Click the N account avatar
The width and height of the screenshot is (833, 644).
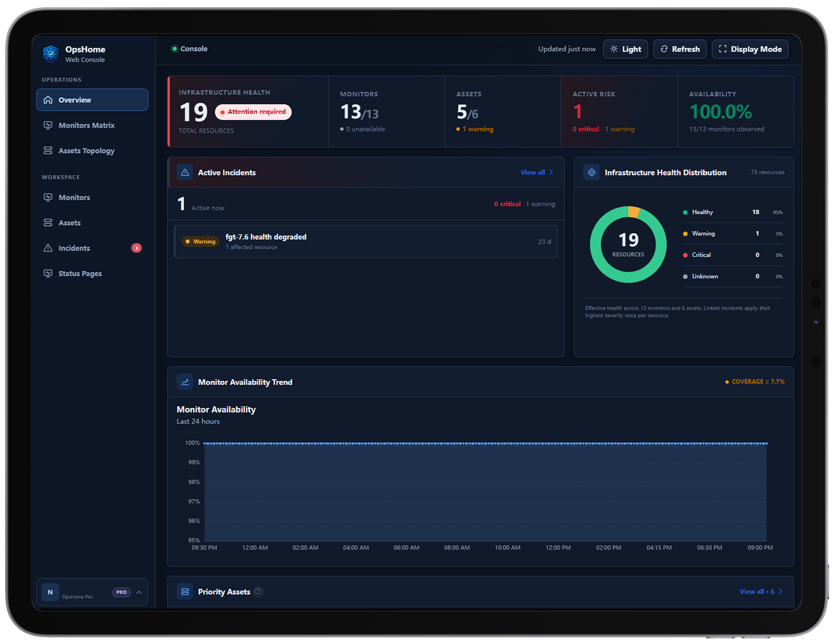[50, 592]
